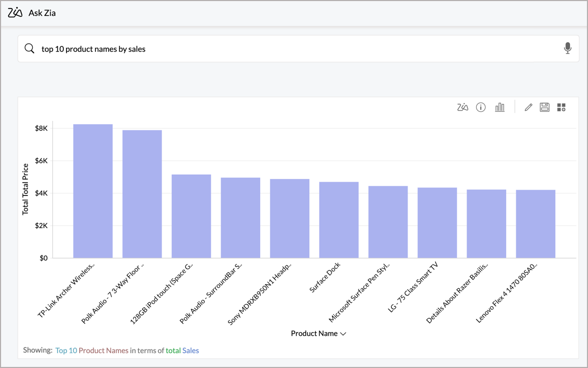
Task: Add chart to dashboard icon
Action: 562,108
